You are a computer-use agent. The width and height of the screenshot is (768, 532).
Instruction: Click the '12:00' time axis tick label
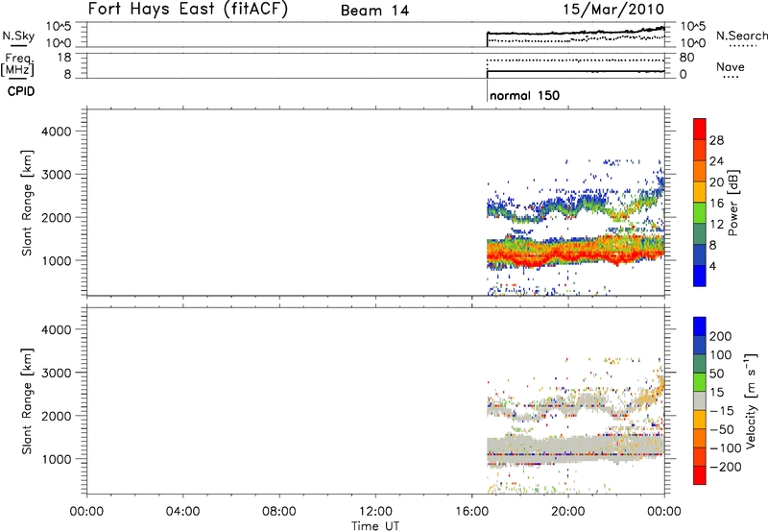tap(375, 512)
